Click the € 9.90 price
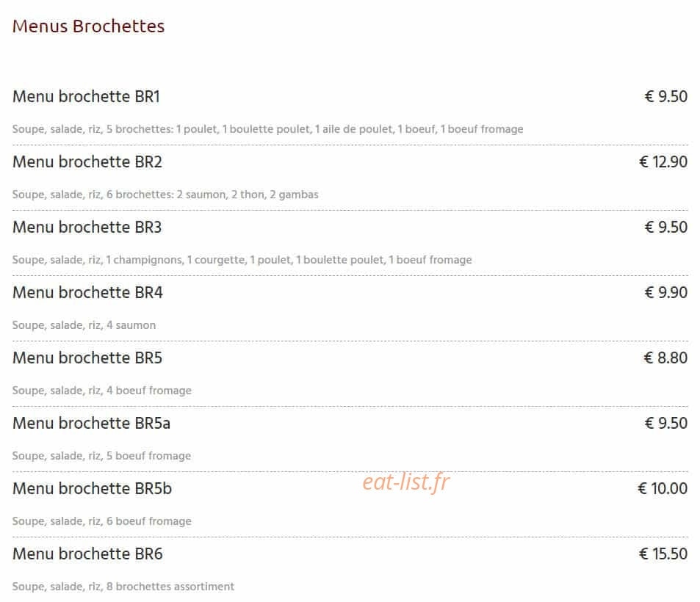Viewport: 700px width, 602px height. [x=665, y=292]
